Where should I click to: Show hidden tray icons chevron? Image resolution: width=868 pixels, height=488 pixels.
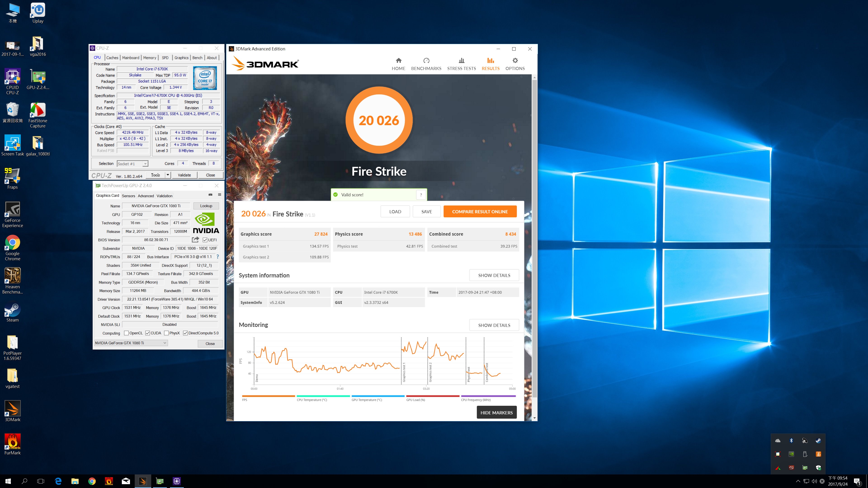(798, 481)
